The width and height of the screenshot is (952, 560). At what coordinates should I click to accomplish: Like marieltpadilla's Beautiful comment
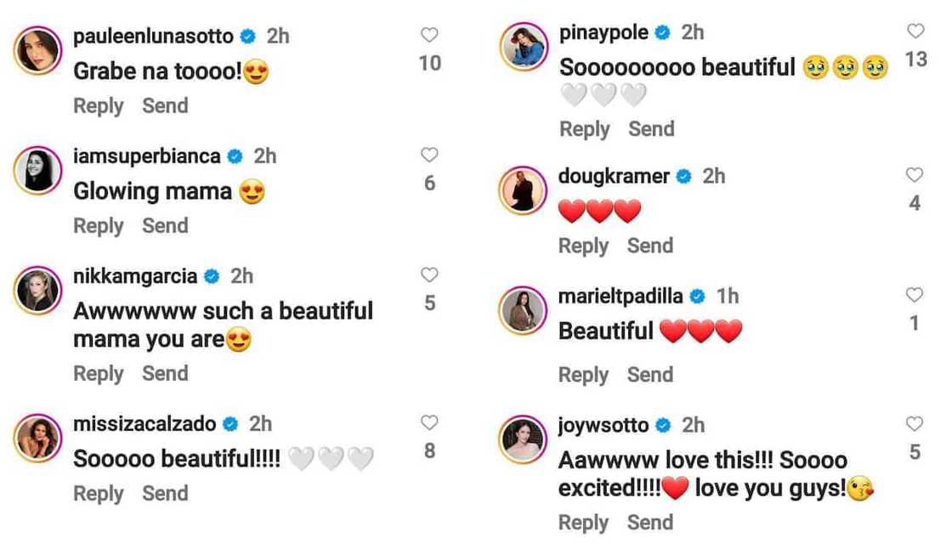(x=915, y=295)
